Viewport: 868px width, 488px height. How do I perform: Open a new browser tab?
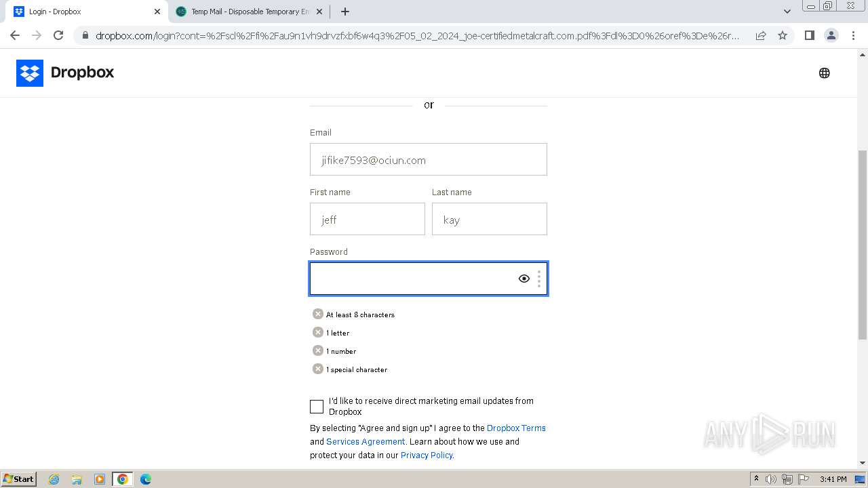pos(345,12)
